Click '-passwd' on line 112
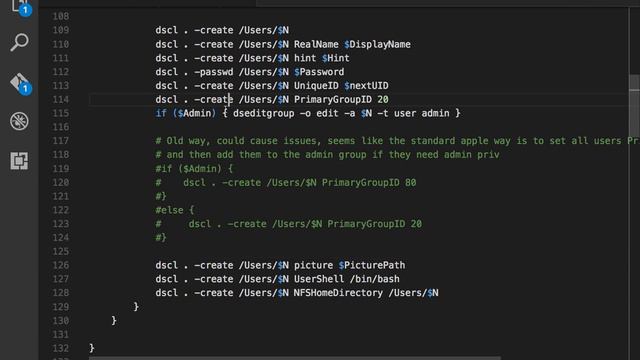The image size is (640, 360). (213, 72)
